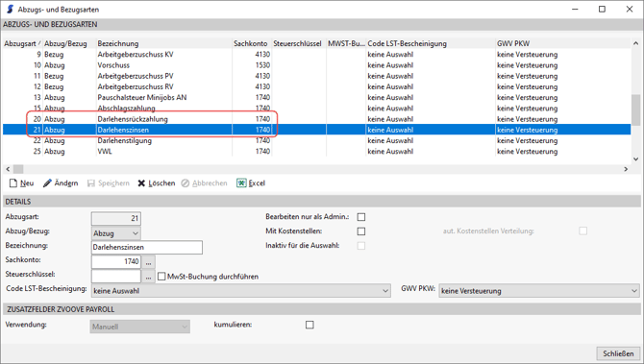Select highlighted row Darlehenszinsen
Screen dimensions: 644x364
pos(316,130)
